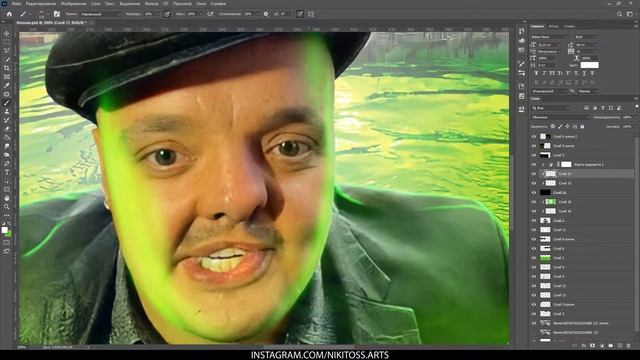Select the Move tool

pos(7,33)
